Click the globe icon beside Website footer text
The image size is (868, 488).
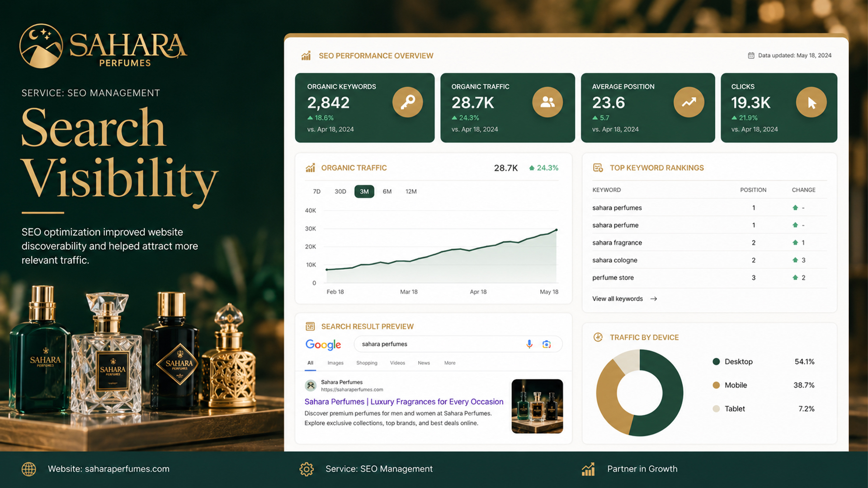pos(29,469)
